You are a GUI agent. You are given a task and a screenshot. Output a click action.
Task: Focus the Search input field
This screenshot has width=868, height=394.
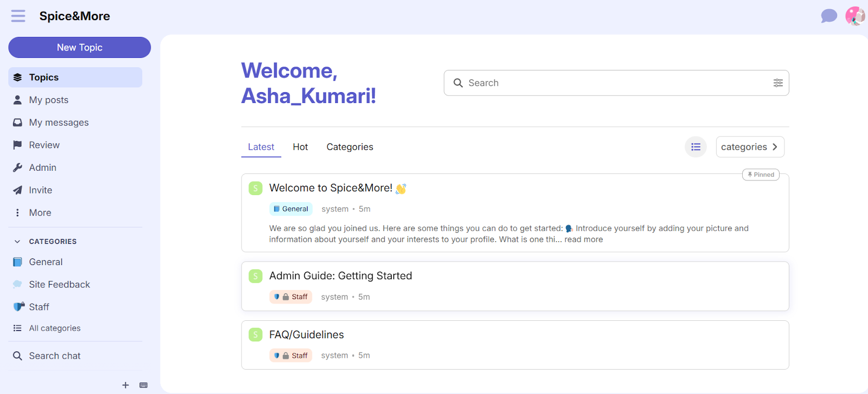[616, 83]
